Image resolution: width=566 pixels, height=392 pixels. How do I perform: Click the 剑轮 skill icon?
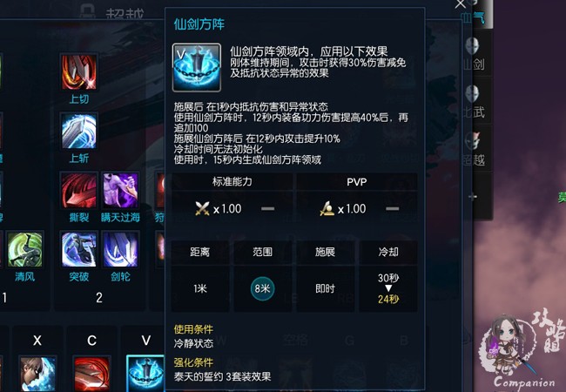[120, 249]
